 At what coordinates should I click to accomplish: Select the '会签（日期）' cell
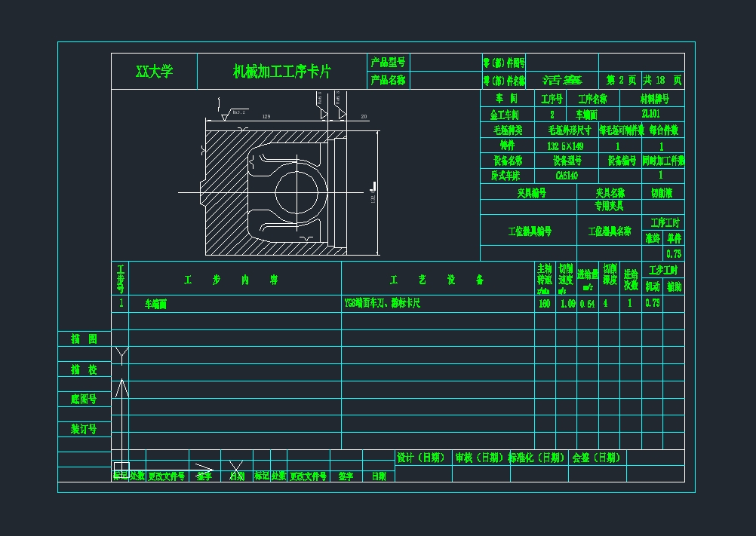coord(596,458)
